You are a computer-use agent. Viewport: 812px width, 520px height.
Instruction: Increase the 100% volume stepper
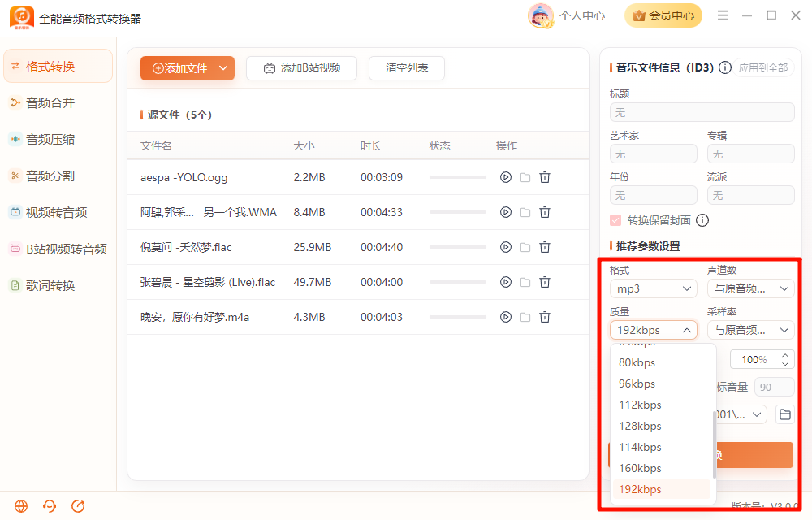coord(785,355)
